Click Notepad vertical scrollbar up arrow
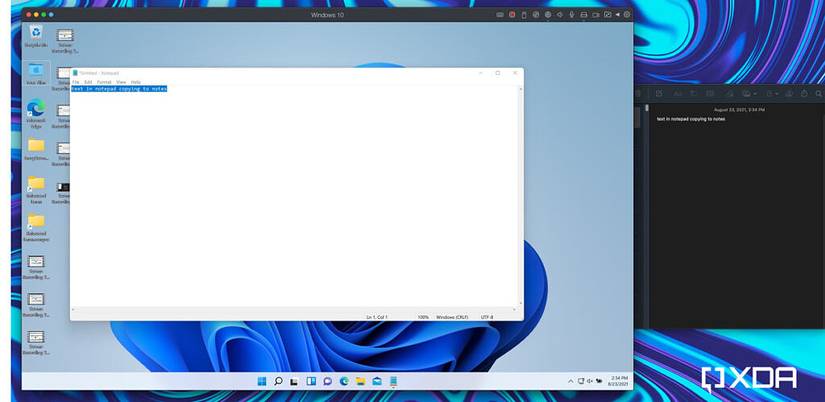 521,89
